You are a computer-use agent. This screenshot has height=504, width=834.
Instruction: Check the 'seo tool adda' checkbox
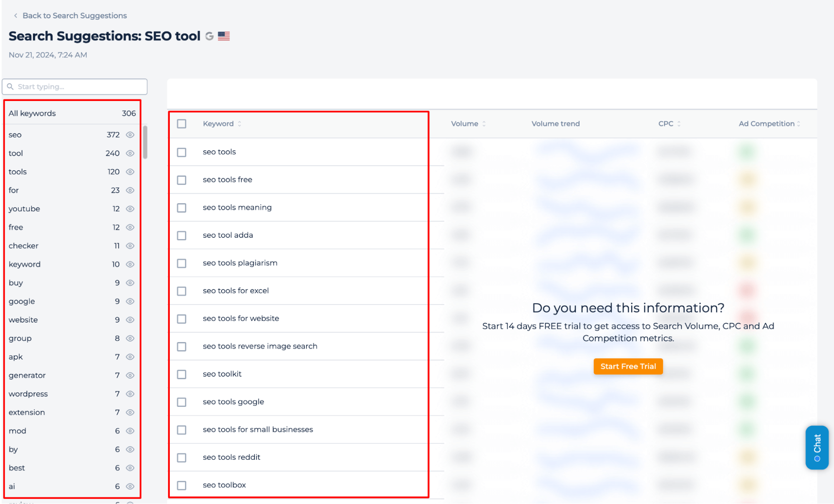(x=181, y=236)
